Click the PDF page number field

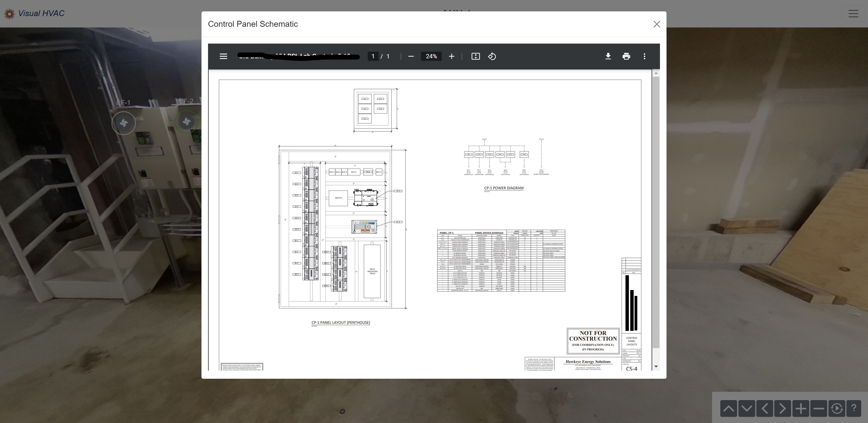373,56
